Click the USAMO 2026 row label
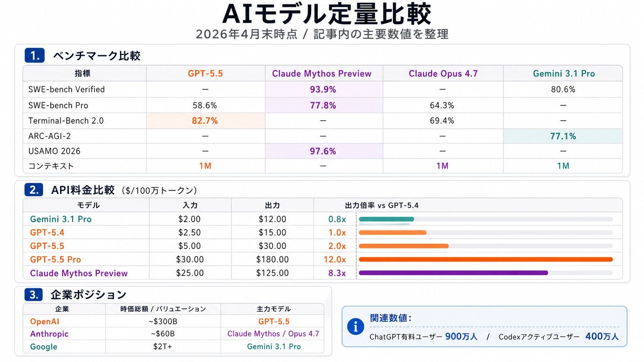 point(54,151)
